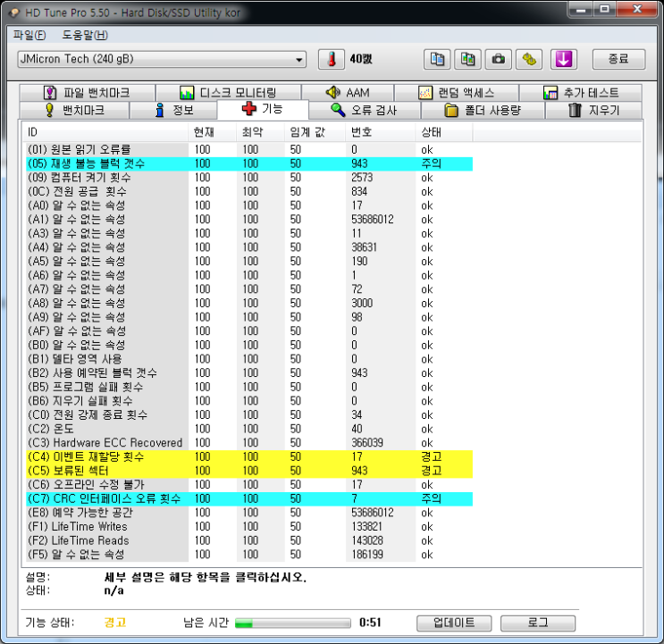
Task: Select the 기능 health tab
Action: pyautogui.click(x=263, y=109)
